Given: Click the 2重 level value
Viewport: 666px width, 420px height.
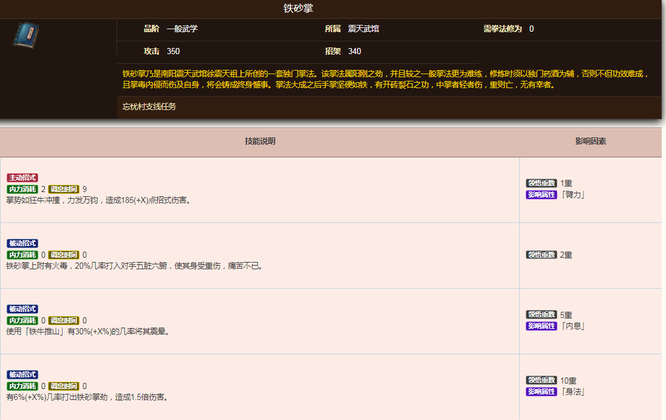Looking at the screenshot, I should tap(566, 255).
